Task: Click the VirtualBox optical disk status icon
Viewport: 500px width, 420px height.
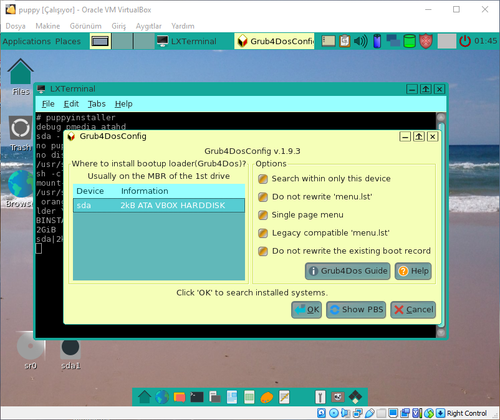Action: [334, 413]
